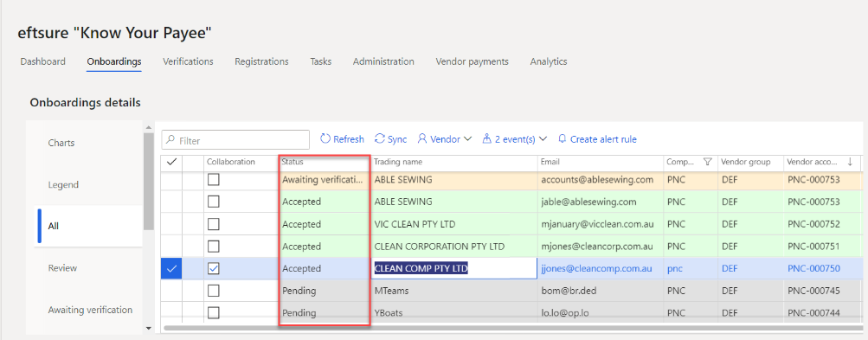Click mjones@cleancorp.com.au email cell

600,247
